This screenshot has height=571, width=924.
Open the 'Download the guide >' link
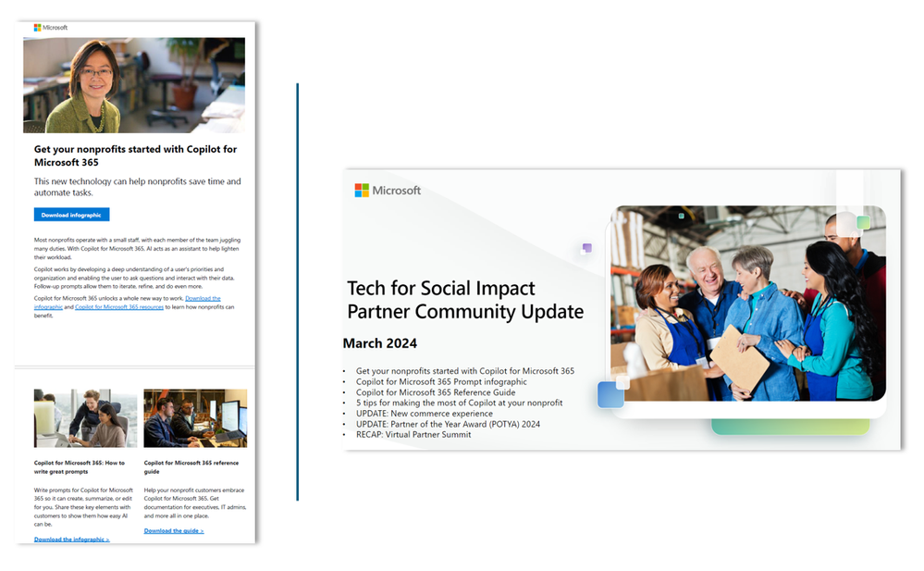[x=173, y=531]
